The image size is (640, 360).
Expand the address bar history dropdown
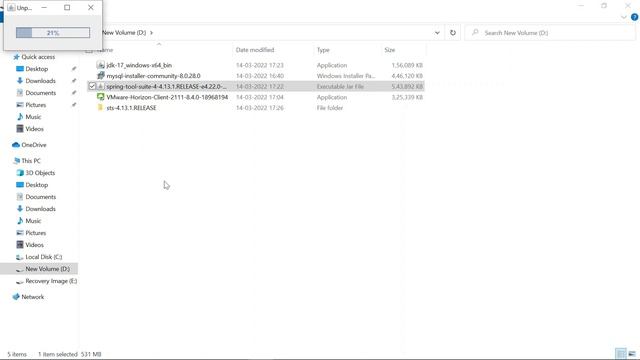coord(437,33)
